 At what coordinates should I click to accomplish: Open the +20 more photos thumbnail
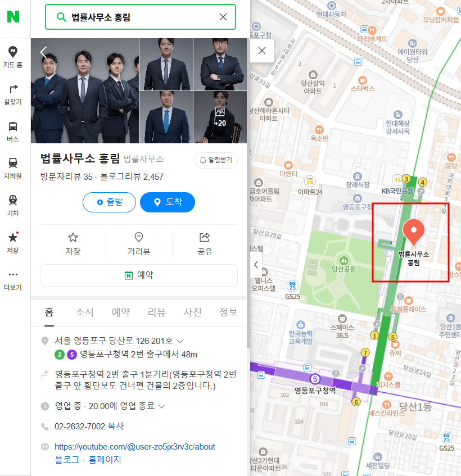220,117
